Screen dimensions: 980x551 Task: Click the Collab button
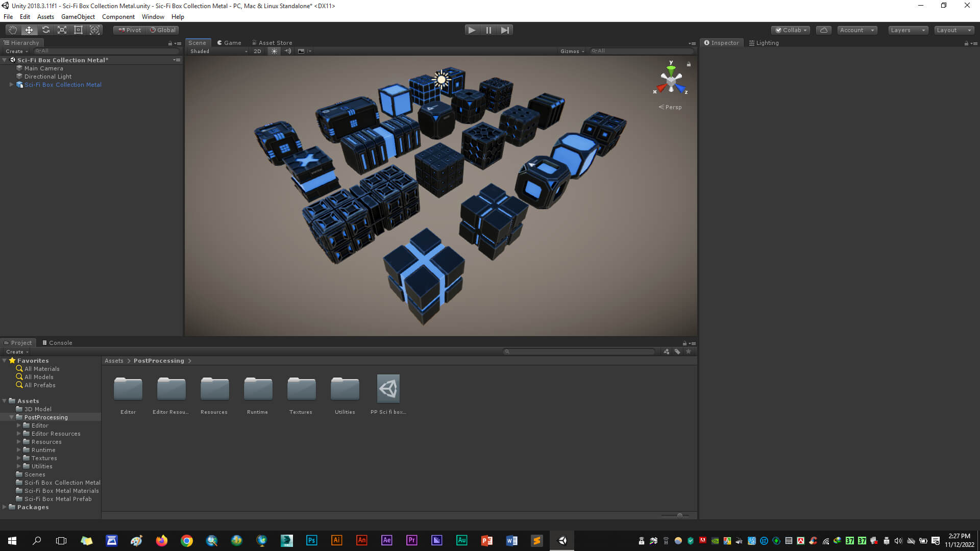(x=791, y=30)
